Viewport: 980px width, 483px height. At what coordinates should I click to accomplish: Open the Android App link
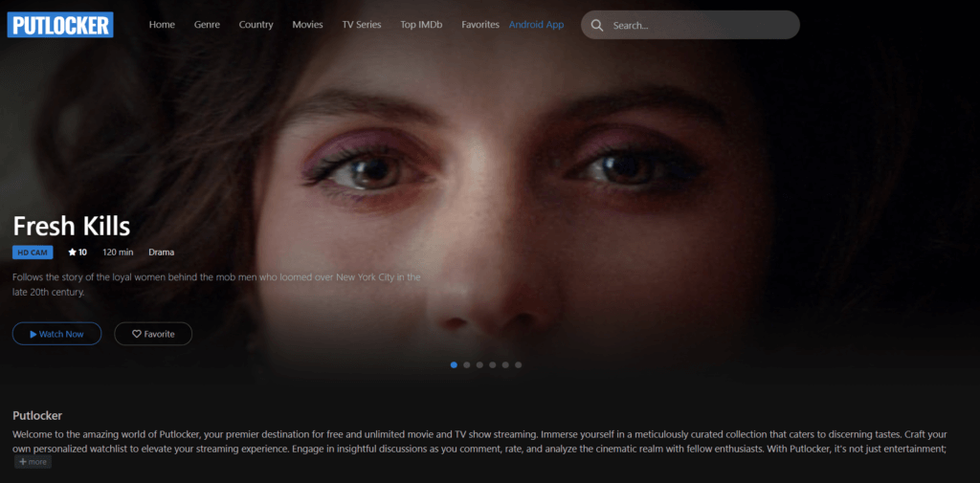[536, 25]
